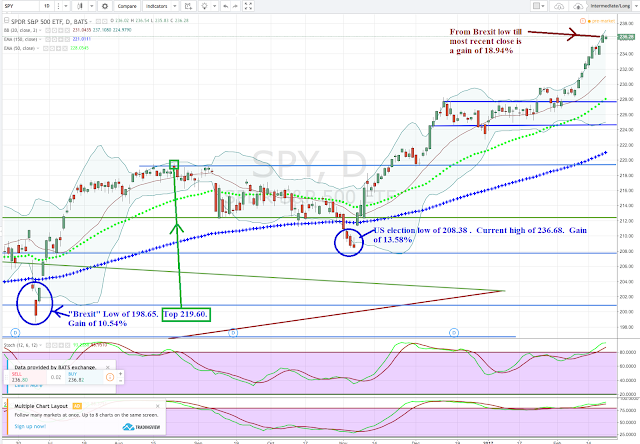
Task: Collapse the SPDR S&P 500 ETF legend
Action: coord(7,20)
